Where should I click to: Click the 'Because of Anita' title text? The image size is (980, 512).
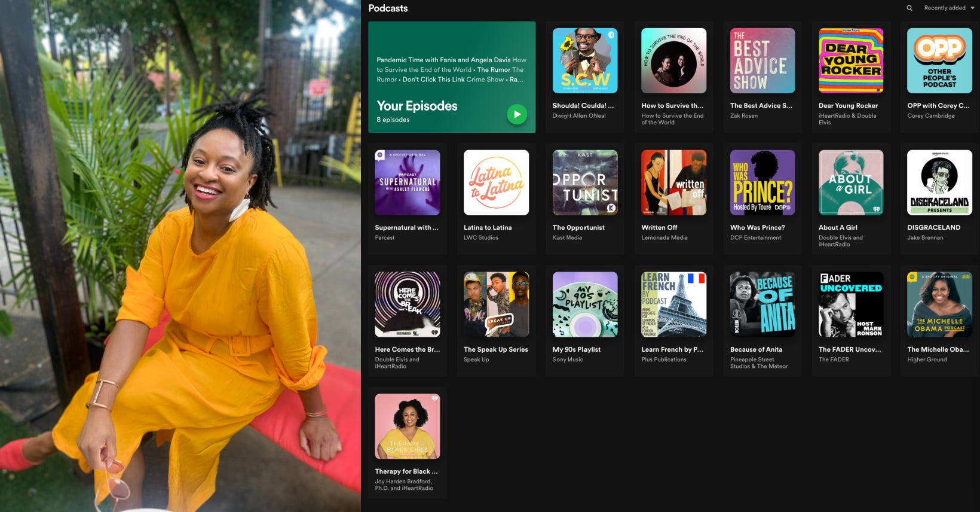click(756, 350)
